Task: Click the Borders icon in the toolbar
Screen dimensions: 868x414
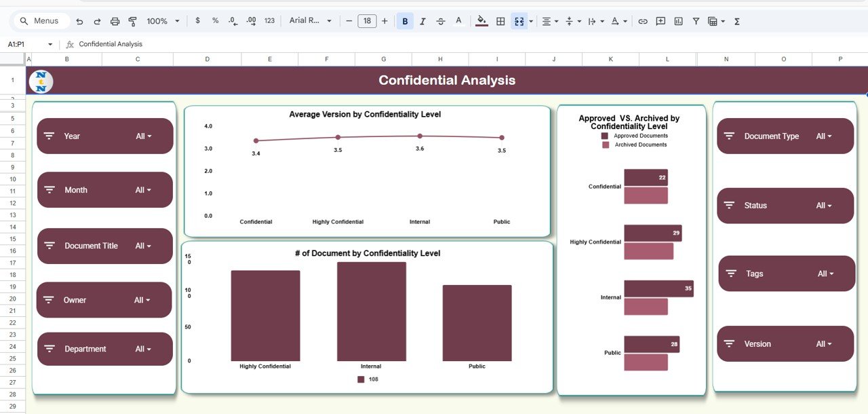Action: tap(500, 21)
